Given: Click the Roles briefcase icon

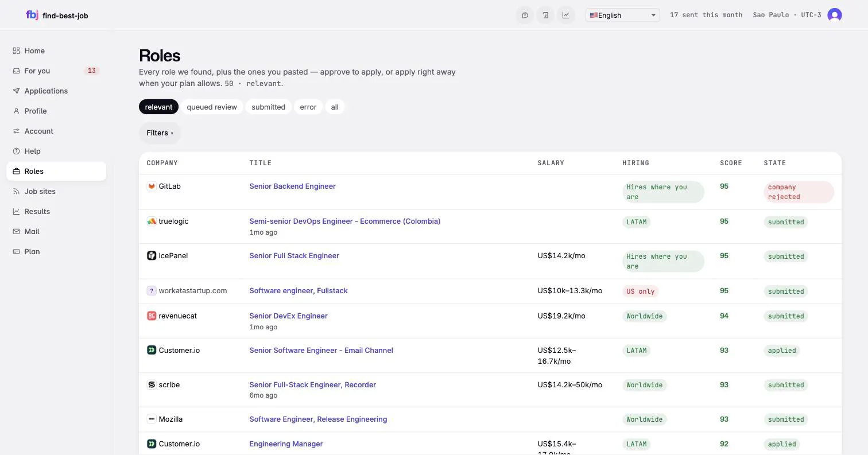Looking at the screenshot, I should 16,172.
